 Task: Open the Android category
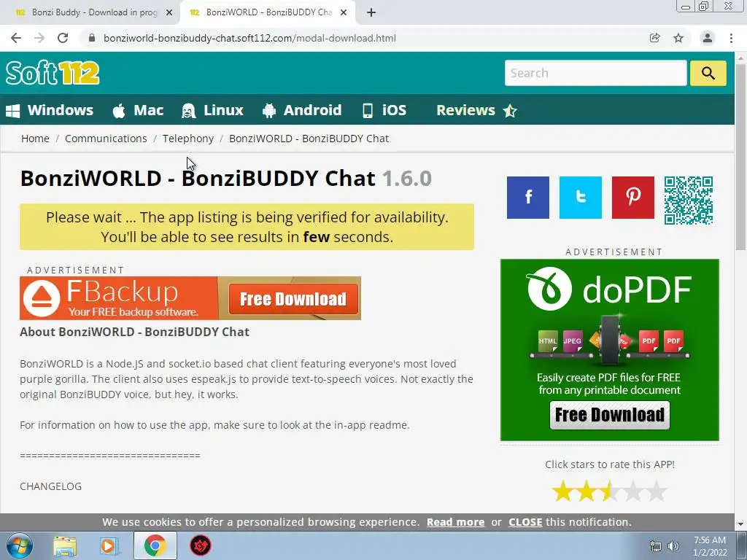coord(302,110)
